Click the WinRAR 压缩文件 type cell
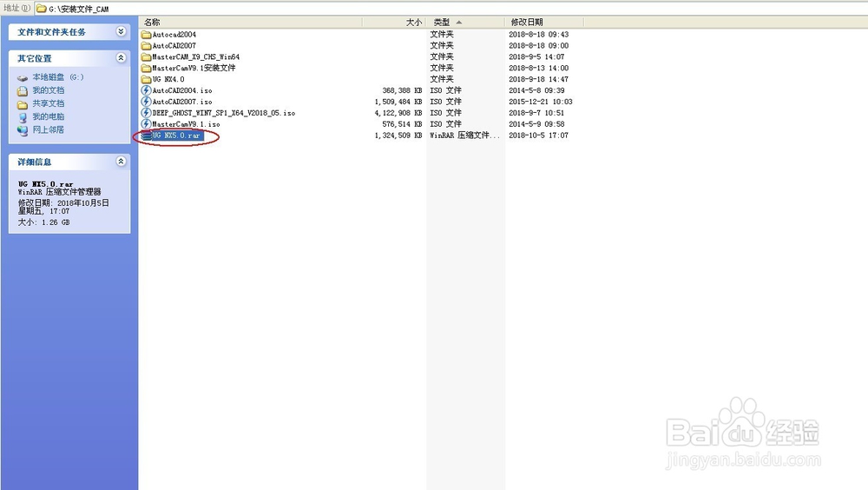The image size is (868, 490). click(x=464, y=136)
